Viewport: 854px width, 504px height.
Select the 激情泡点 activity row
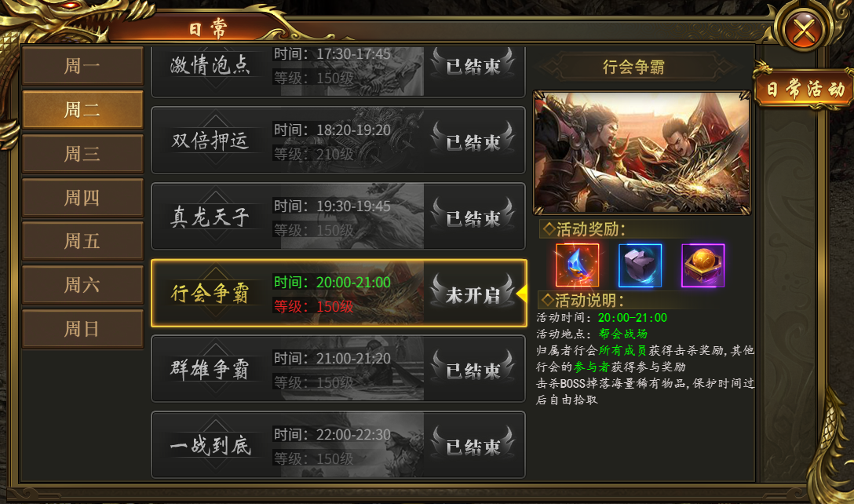(338, 71)
